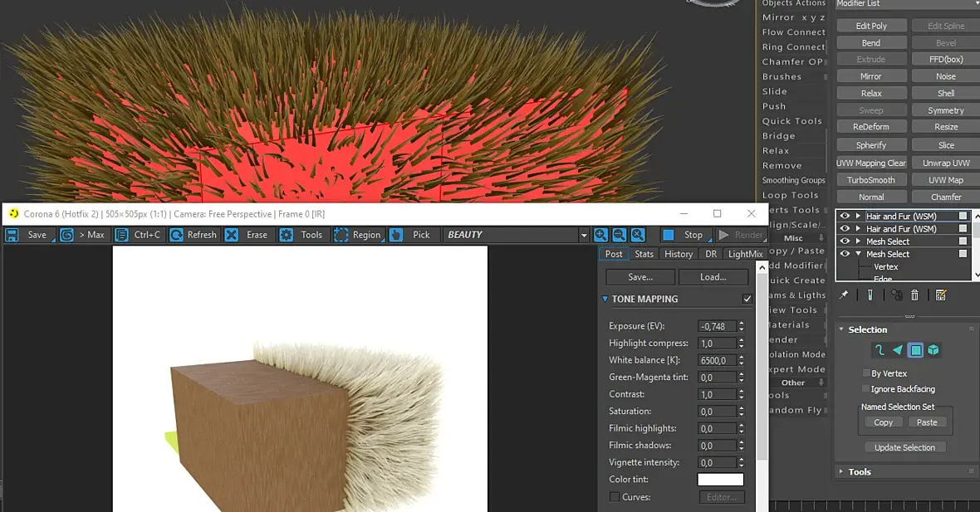This screenshot has height=512, width=980.
Task: Open the LightMix tab
Action: coord(745,254)
